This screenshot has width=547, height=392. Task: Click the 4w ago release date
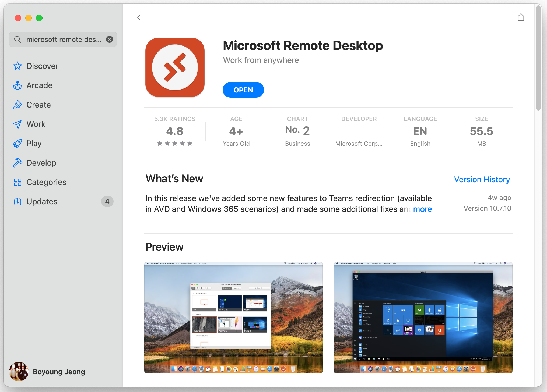(x=499, y=198)
